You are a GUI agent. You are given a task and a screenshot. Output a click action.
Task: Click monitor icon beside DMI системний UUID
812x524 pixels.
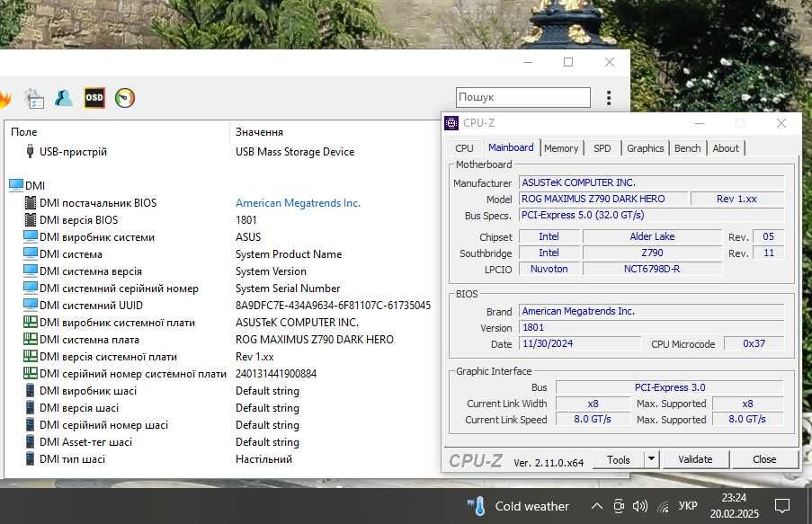pyautogui.click(x=31, y=305)
